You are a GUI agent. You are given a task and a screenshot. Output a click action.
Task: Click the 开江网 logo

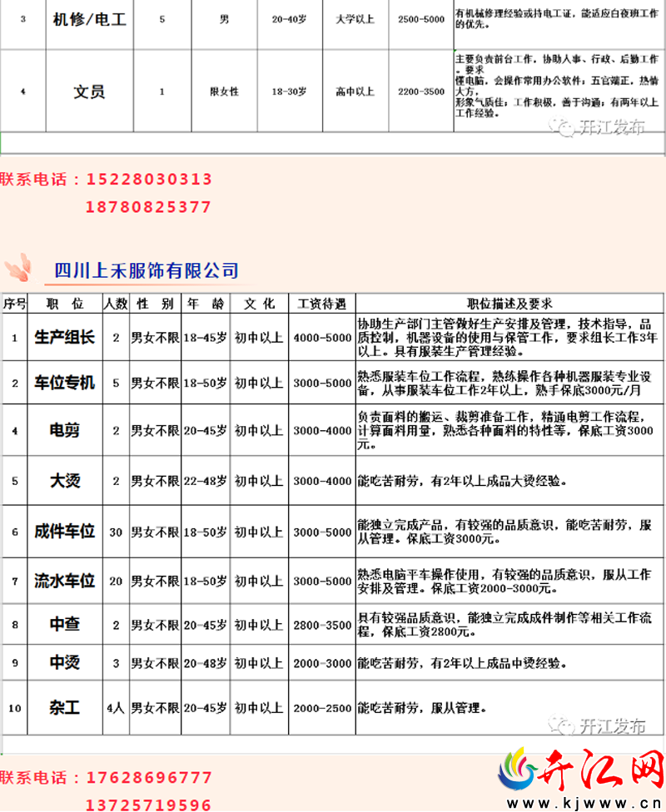click(x=580, y=770)
